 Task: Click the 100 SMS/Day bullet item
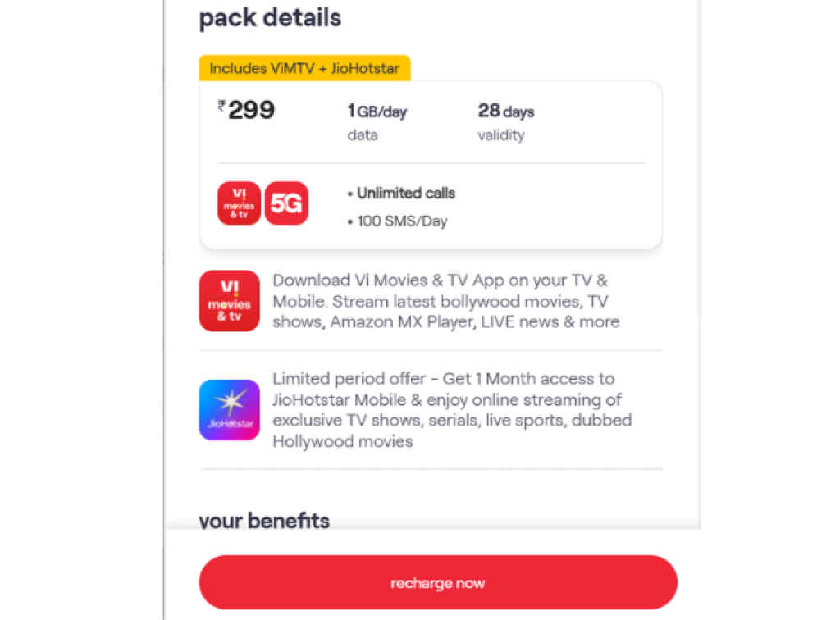pyautogui.click(x=399, y=221)
